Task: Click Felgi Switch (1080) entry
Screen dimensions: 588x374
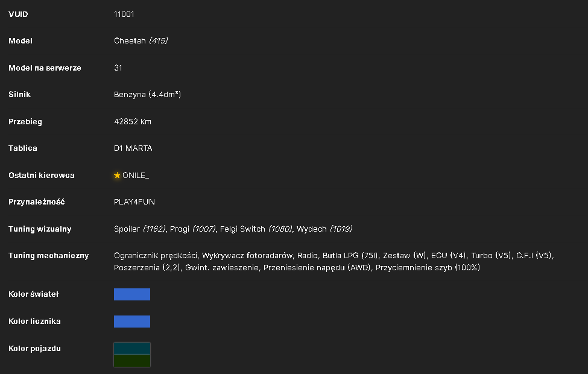Action: point(256,229)
